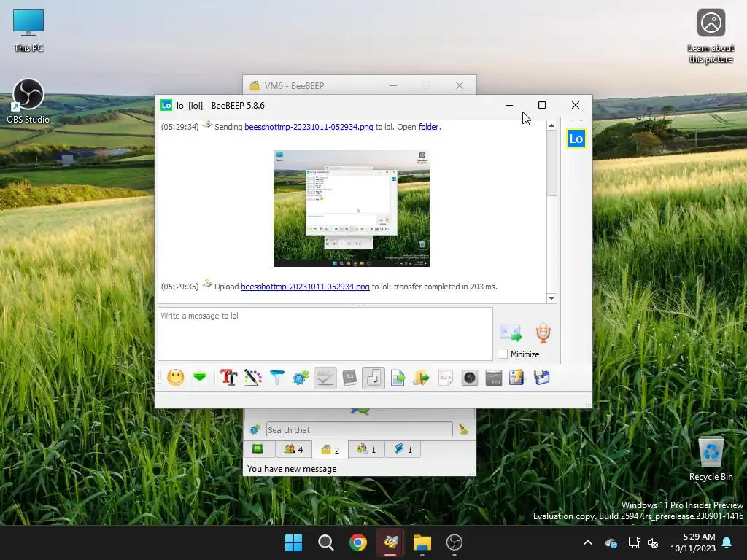Click the BeeBEEP bee icon in the taskbar

(x=390, y=542)
